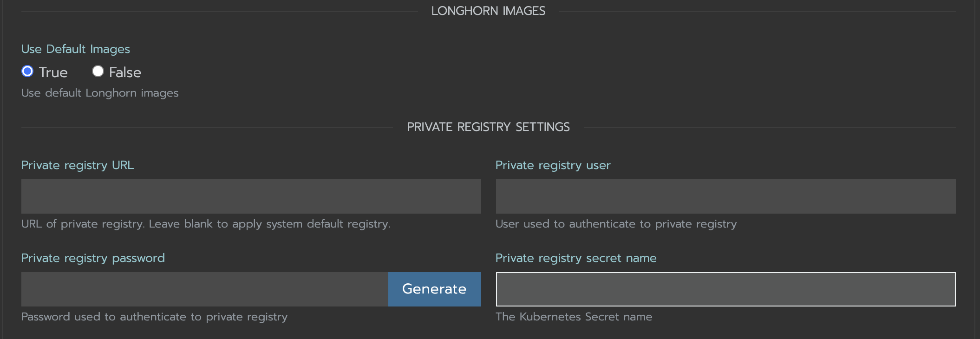Focus the Private registry URL field
Screen dimensions: 980x339
coord(251,196)
